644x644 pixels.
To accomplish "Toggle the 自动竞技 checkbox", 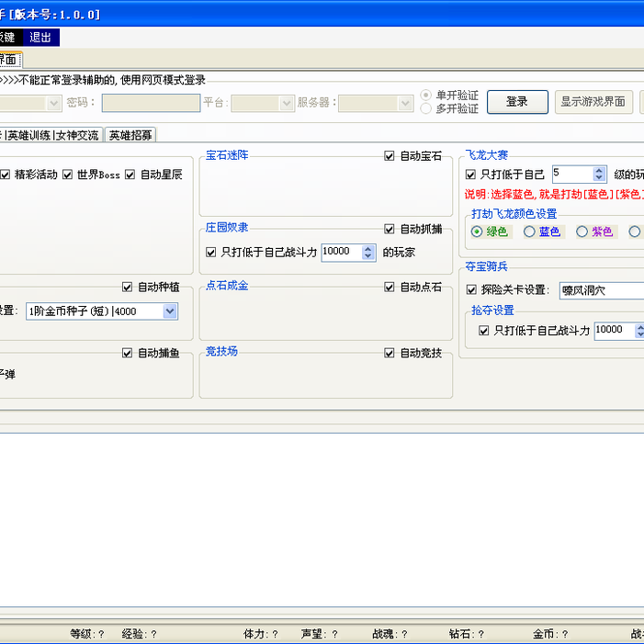I will pos(389,353).
